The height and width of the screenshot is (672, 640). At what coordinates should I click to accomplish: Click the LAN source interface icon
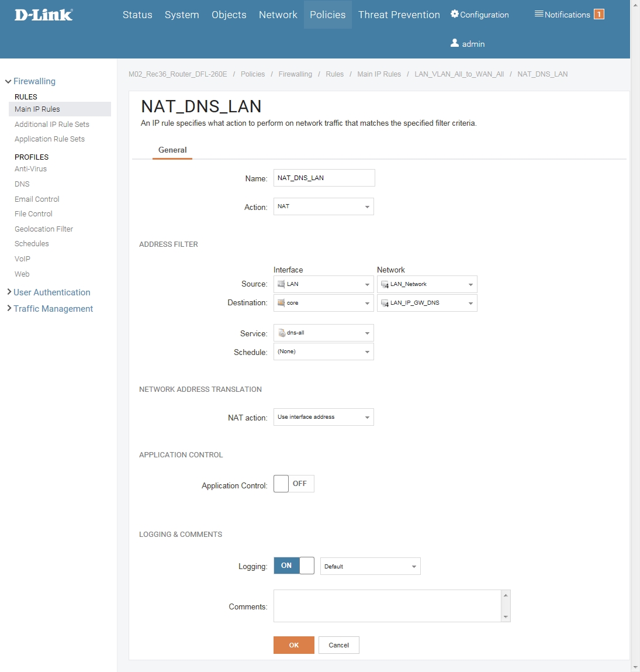point(281,284)
